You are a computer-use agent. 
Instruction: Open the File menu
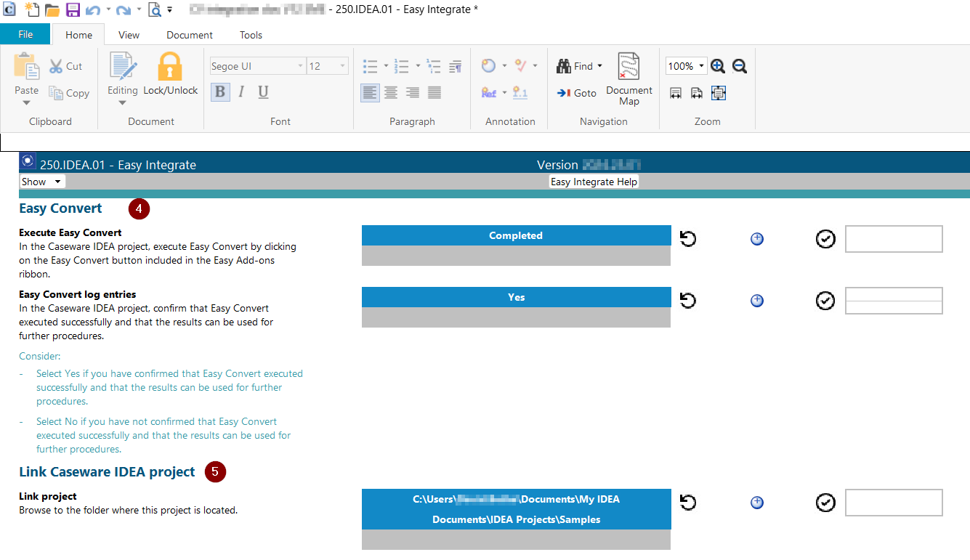coord(25,34)
